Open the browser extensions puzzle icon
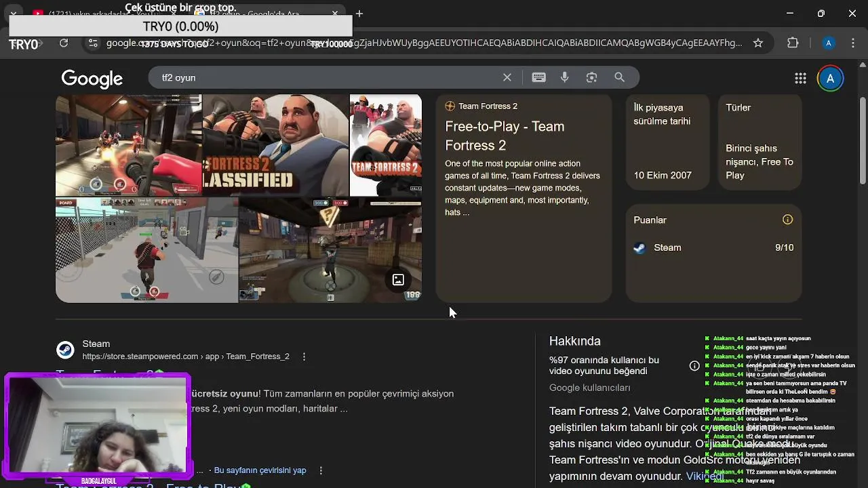Viewport: 868px width, 488px height. click(793, 43)
